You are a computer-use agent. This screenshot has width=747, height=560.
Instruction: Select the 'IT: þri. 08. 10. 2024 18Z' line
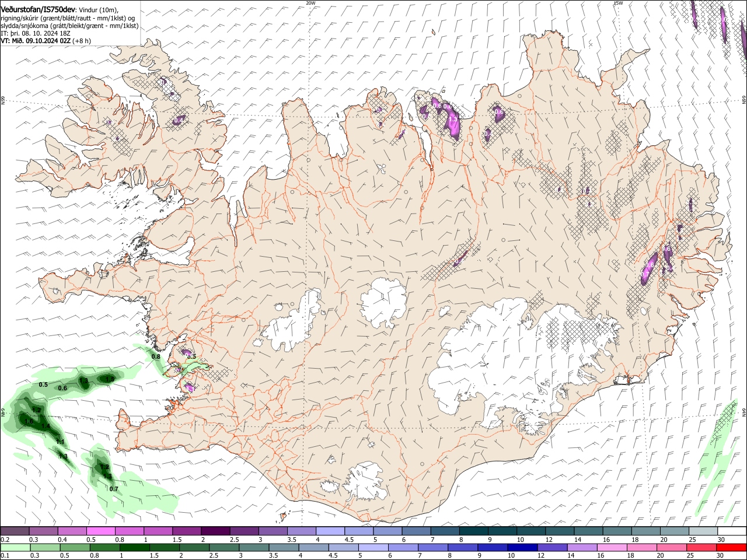[x=36, y=33]
